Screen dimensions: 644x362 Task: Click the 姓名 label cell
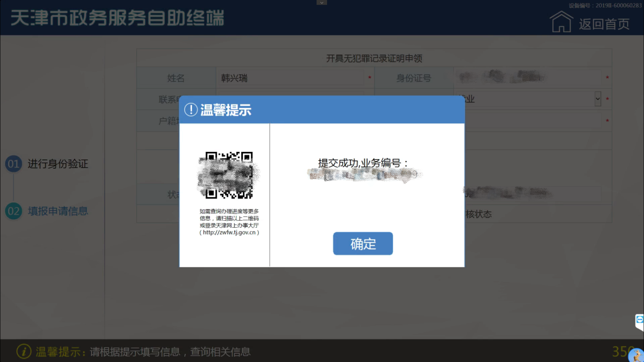176,78
